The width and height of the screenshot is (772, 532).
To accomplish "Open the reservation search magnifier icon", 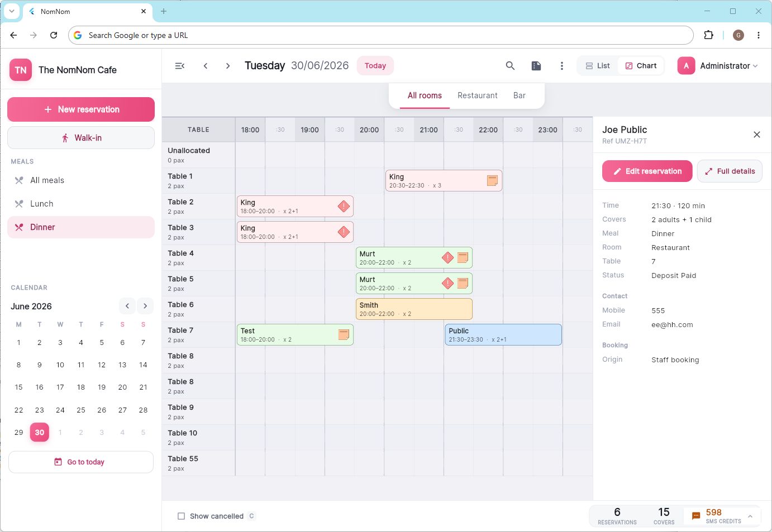I will tap(510, 66).
